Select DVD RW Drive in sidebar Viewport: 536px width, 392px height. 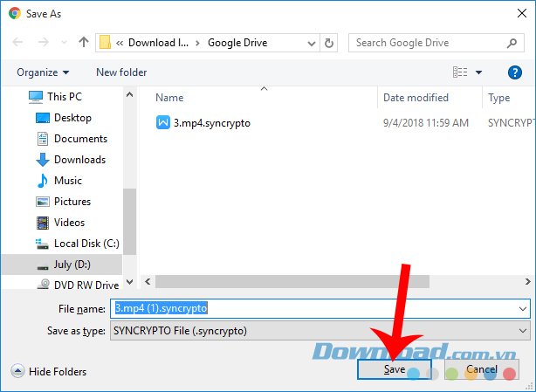click(x=86, y=285)
